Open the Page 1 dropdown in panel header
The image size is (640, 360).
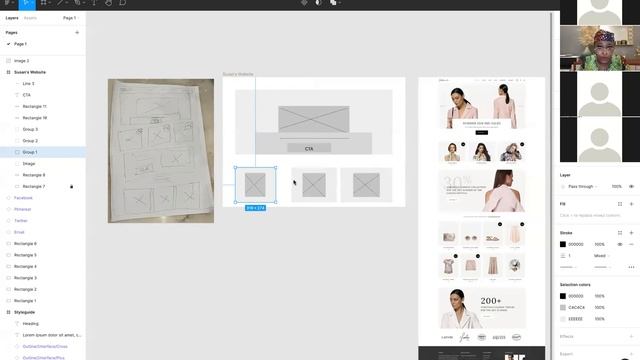71,18
